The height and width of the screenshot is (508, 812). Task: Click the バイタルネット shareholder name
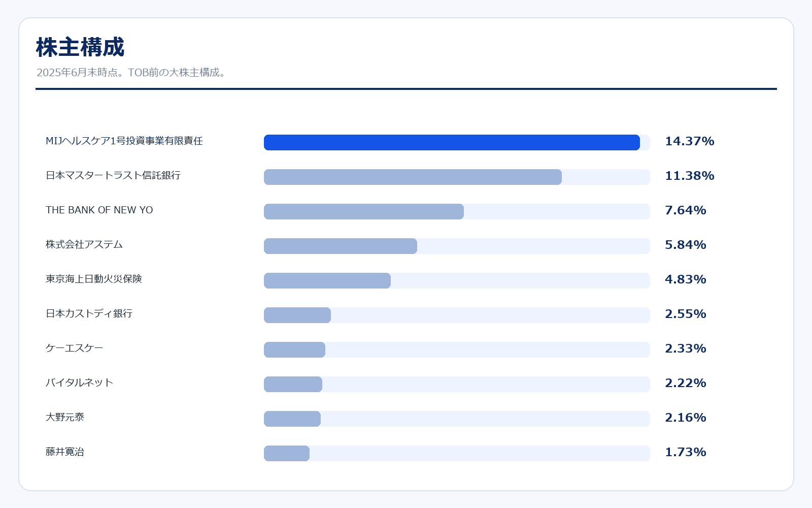click(x=80, y=383)
